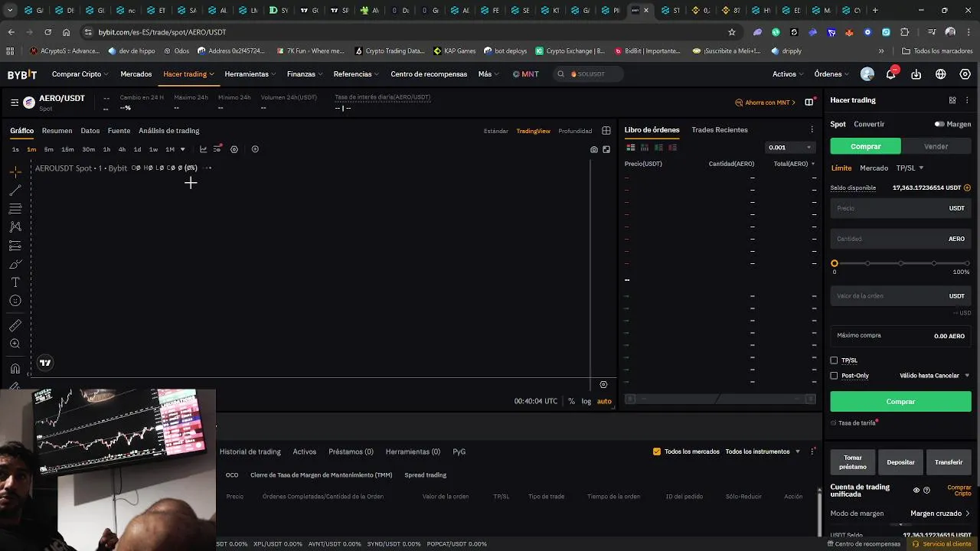
Task: Open the language globe selector
Action: [941, 74]
